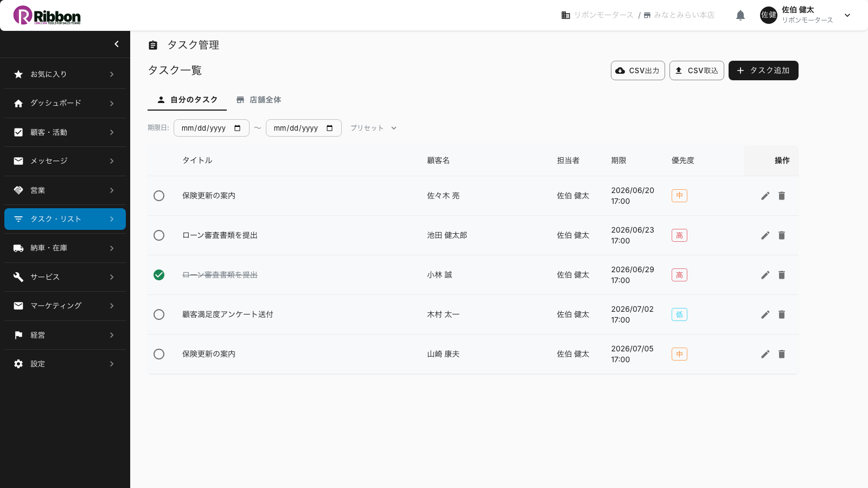Click the タスク追加 button
The image size is (868, 488).
[763, 70]
